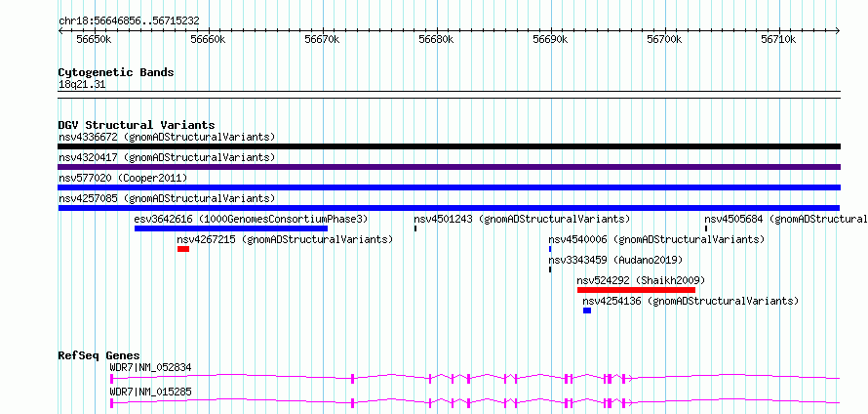This screenshot has width=868, height=414.
Task: Click the nsv577020 blue variant bar
Action: 449,187
